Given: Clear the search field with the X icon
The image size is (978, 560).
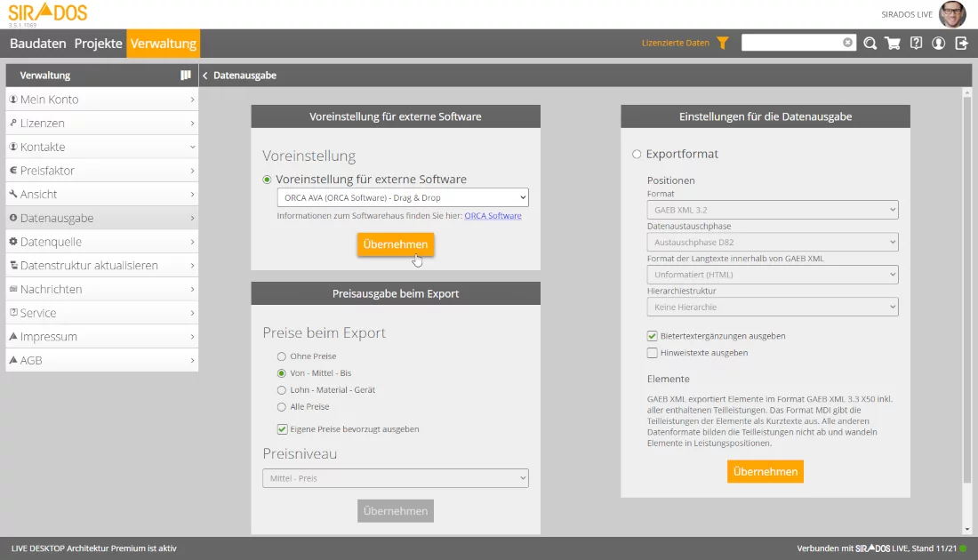Looking at the screenshot, I should [x=847, y=43].
